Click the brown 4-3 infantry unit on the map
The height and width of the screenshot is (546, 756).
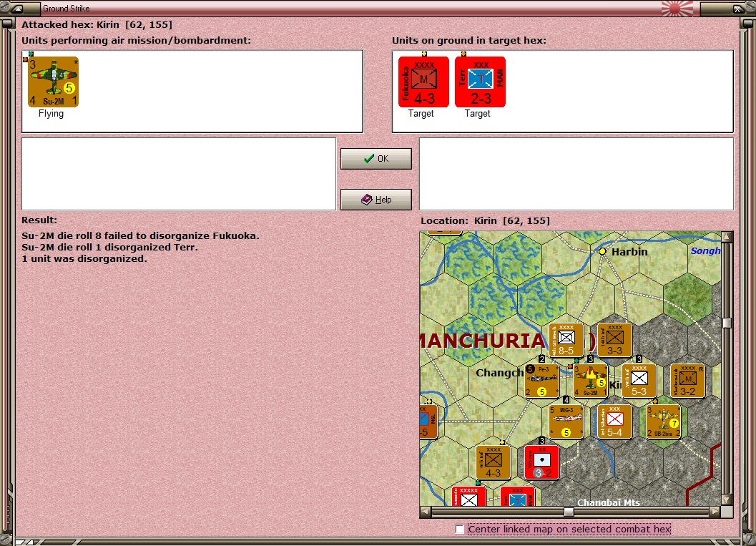pyautogui.click(x=494, y=462)
